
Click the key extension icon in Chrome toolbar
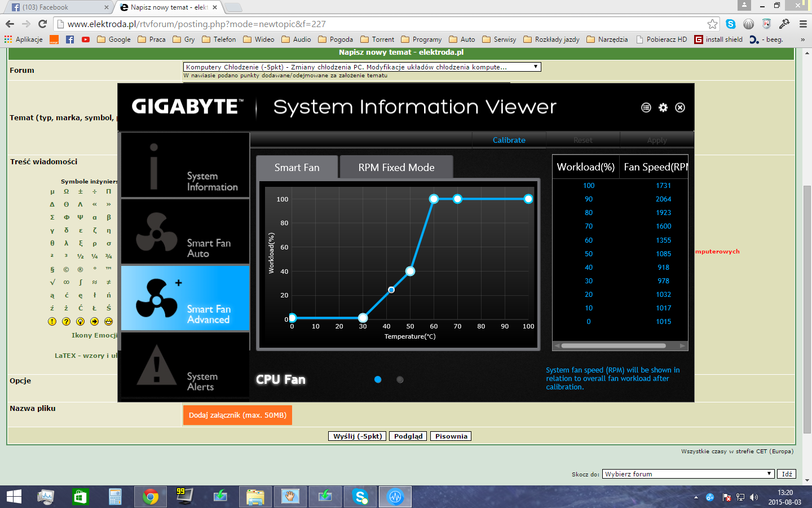point(784,24)
